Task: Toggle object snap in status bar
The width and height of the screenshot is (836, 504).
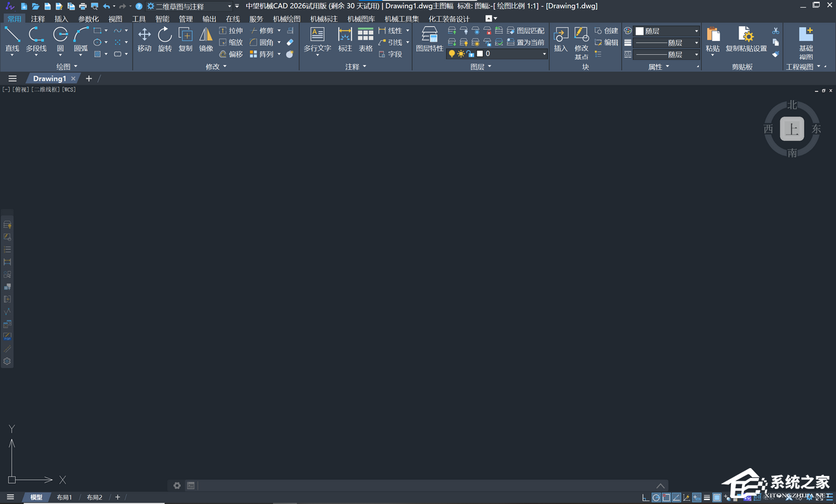Action: coord(667,498)
